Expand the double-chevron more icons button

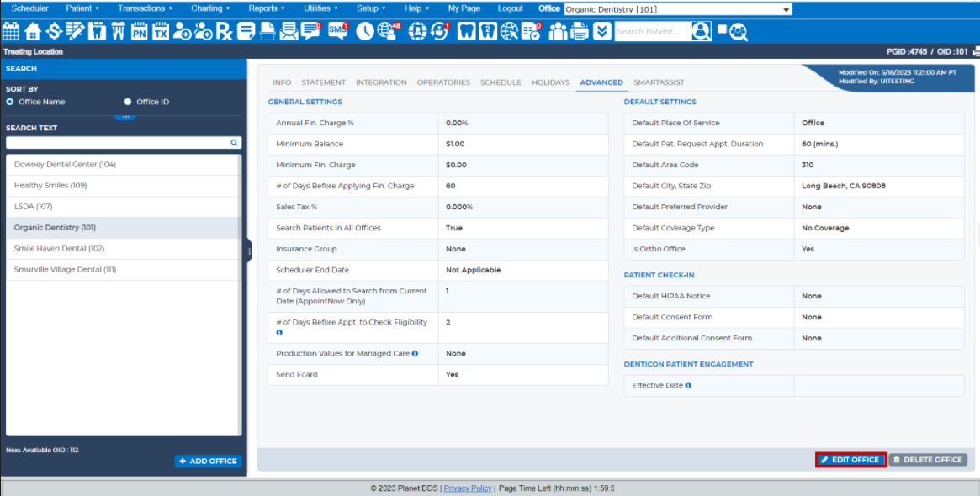click(x=601, y=30)
